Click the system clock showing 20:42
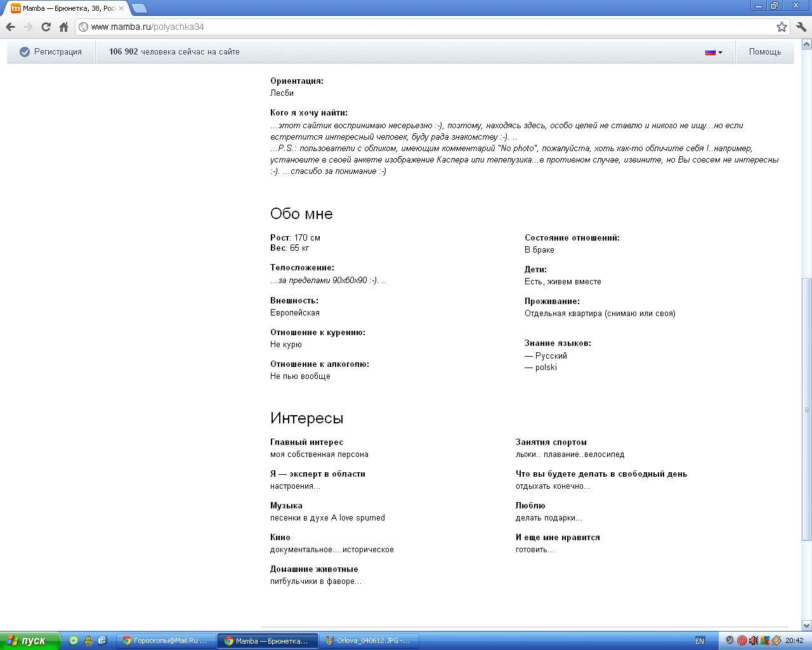 pyautogui.click(x=794, y=640)
